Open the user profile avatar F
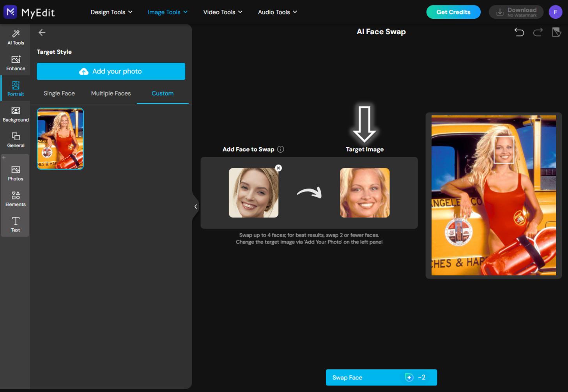568x392 pixels. click(555, 12)
